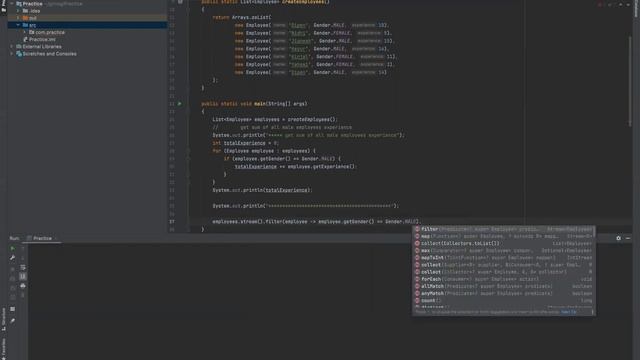Choose map from completion popup
The width and height of the screenshot is (640, 360).
(x=503, y=236)
